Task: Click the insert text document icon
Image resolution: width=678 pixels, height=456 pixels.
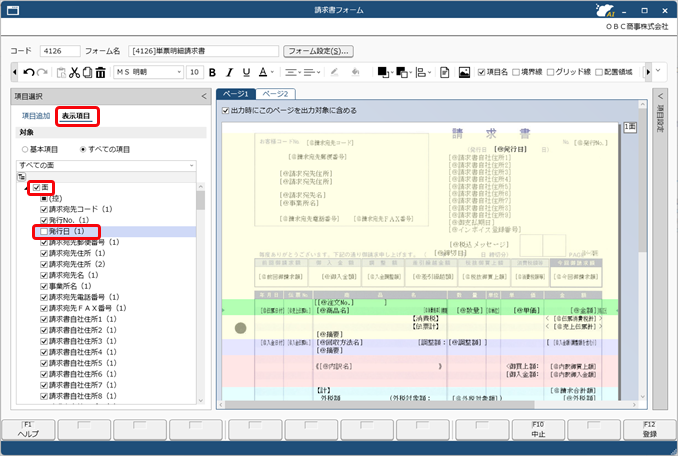Action: point(445,72)
